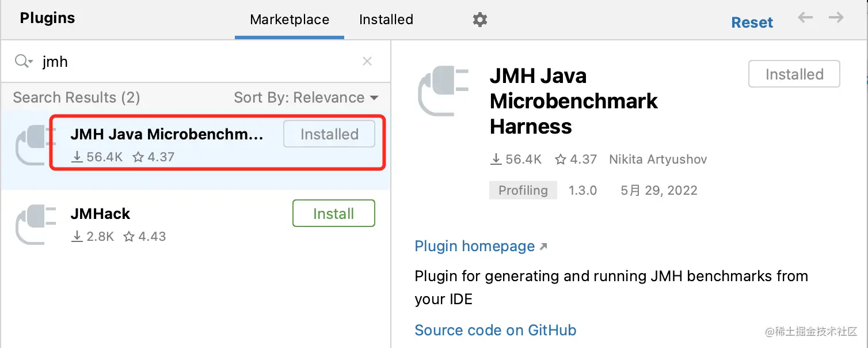Click Installed button in the search result
Image resolution: width=868 pixels, height=348 pixels.
(329, 134)
